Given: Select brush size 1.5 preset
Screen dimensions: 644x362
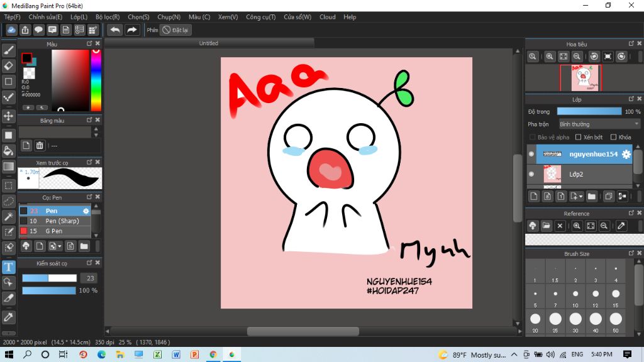Looking at the screenshot, I should click(555, 272).
